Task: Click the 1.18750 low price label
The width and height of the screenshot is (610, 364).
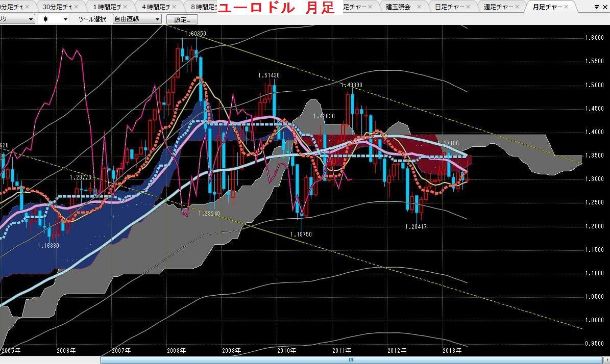Action: coord(301,234)
